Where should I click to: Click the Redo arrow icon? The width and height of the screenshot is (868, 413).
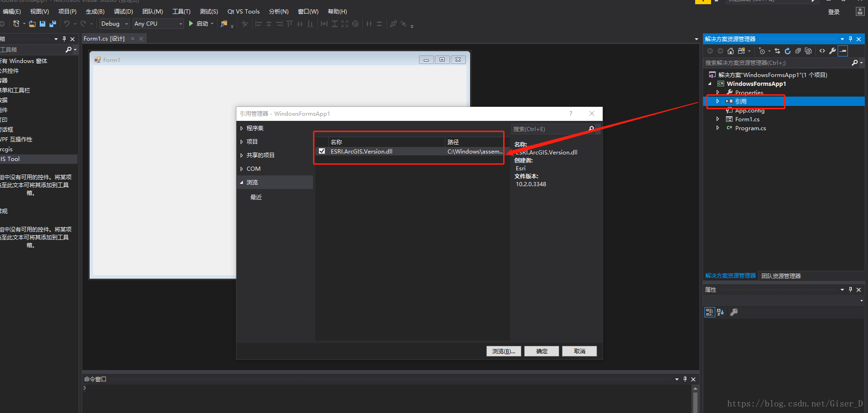click(83, 24)
